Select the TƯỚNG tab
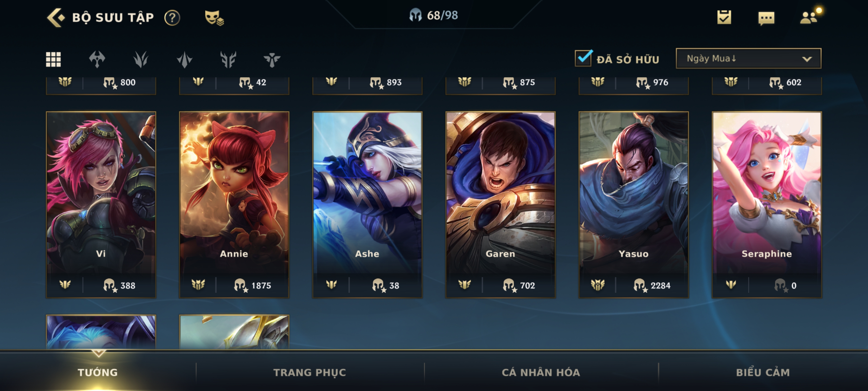Image resolution: width=868 pixels, height=391 pixels. tap(98, 372)
